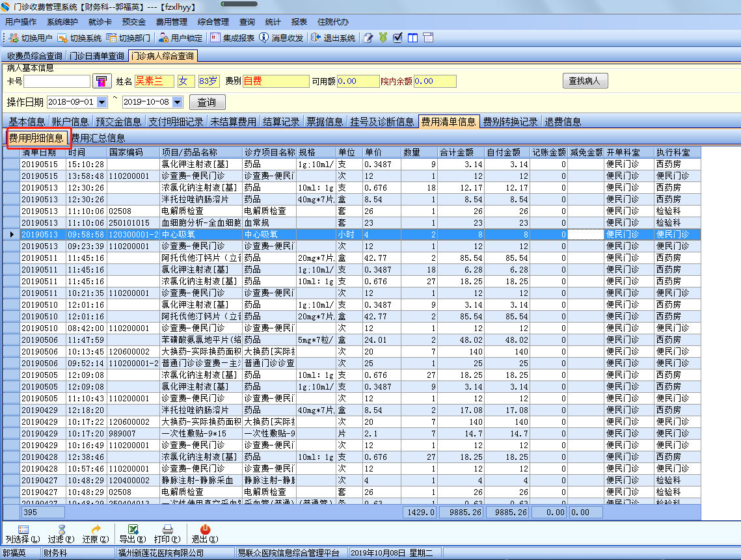Open the 查询 menu
The height and width of the screenshot is (560, 741).
pyautogui.click(x=247, y=21)
